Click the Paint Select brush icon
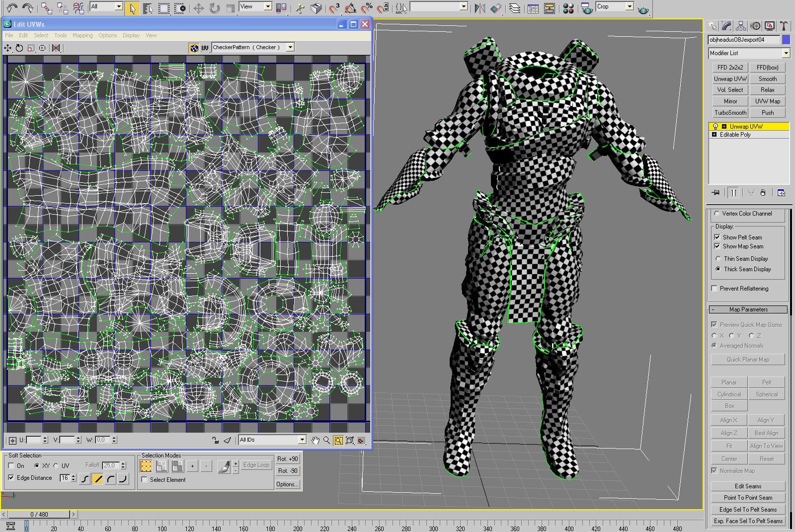Viewport: 795px width, 532px height. (224, 466)
